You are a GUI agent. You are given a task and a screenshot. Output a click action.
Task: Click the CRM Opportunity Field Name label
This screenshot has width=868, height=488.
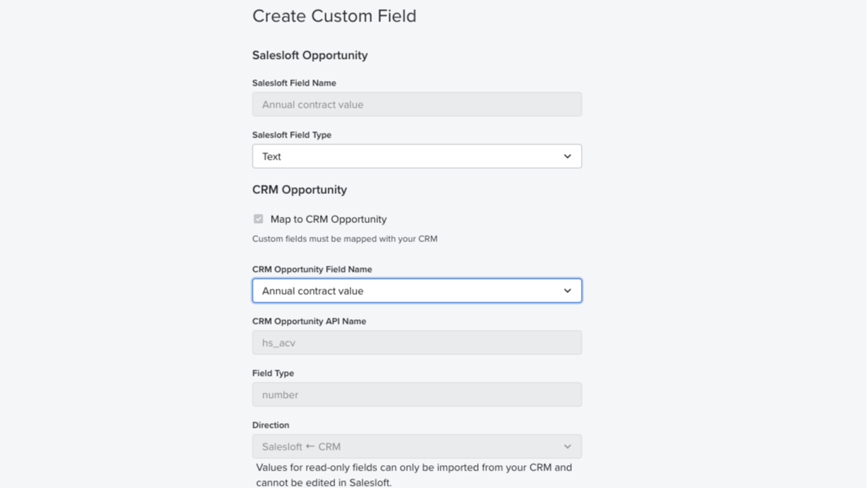click(x=312, y=270)
